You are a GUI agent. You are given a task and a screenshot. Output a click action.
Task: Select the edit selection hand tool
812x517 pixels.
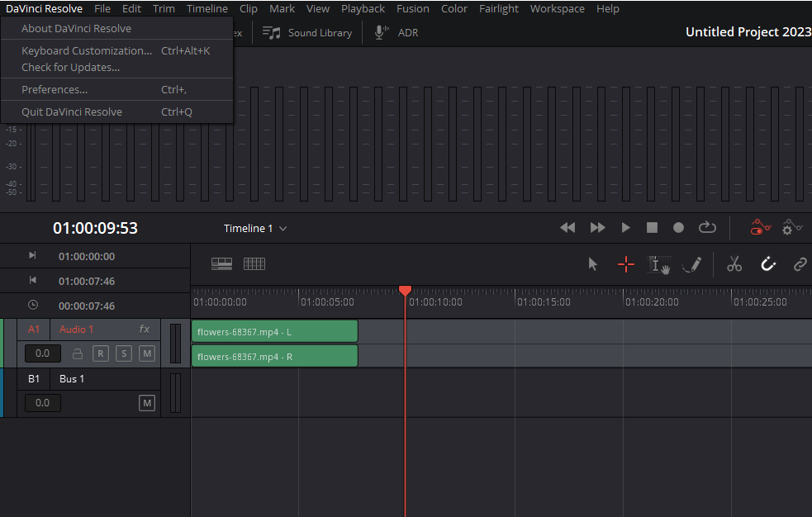point(659,264)
